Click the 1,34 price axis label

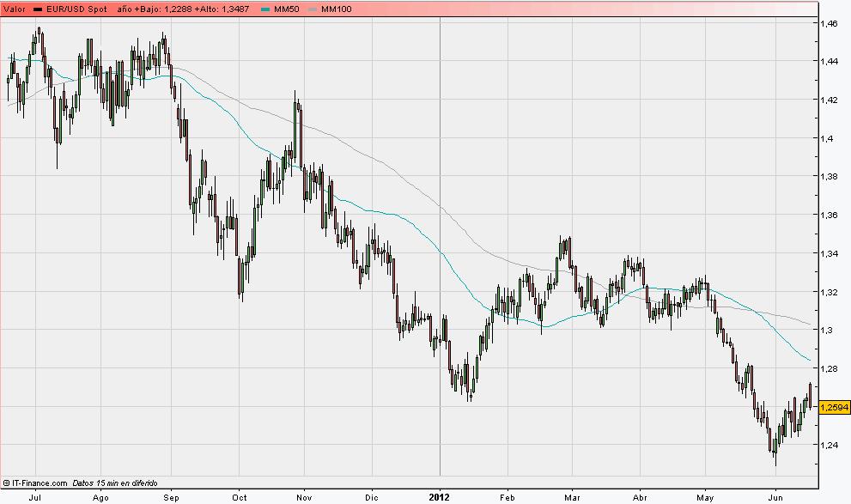[x=830, y=253]
